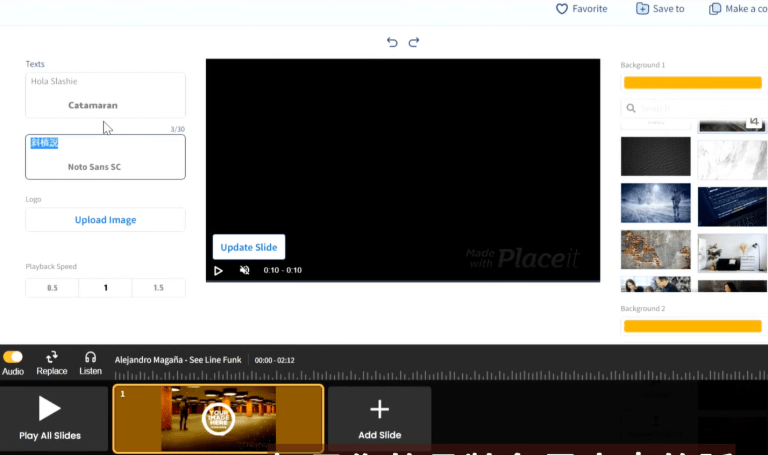Image resolution: width=768 pixels, height=455 pixels.
Task: Click the Save to icon
Action: coord(642,9)
